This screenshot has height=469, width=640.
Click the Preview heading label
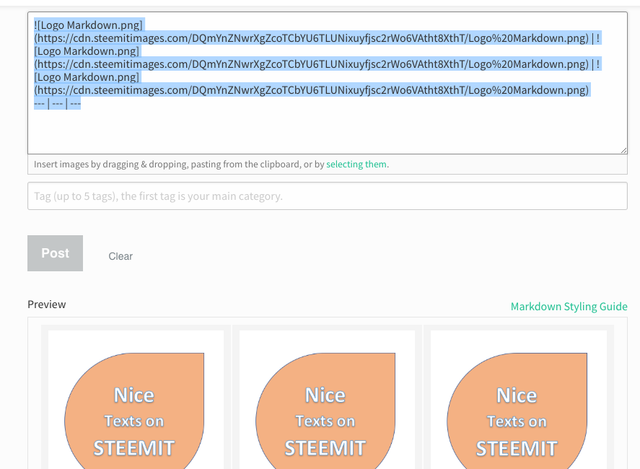coord(46,304)
